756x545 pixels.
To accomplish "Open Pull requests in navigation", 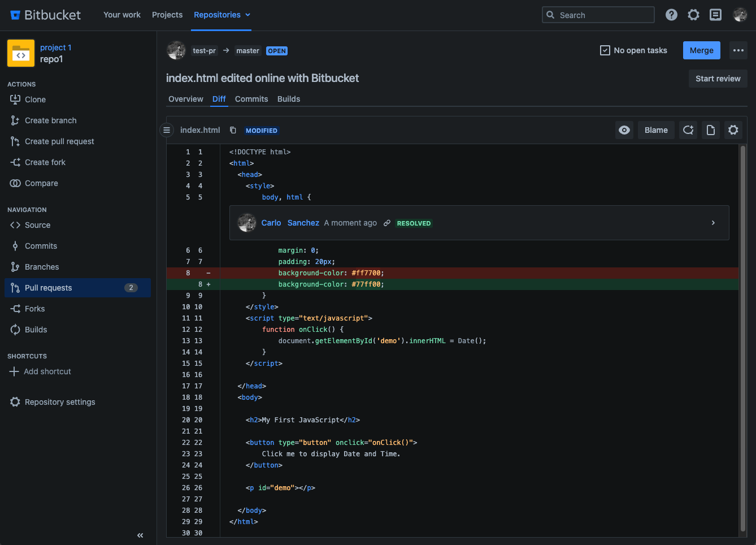I will pyautogui.click(x=78, y=288).
